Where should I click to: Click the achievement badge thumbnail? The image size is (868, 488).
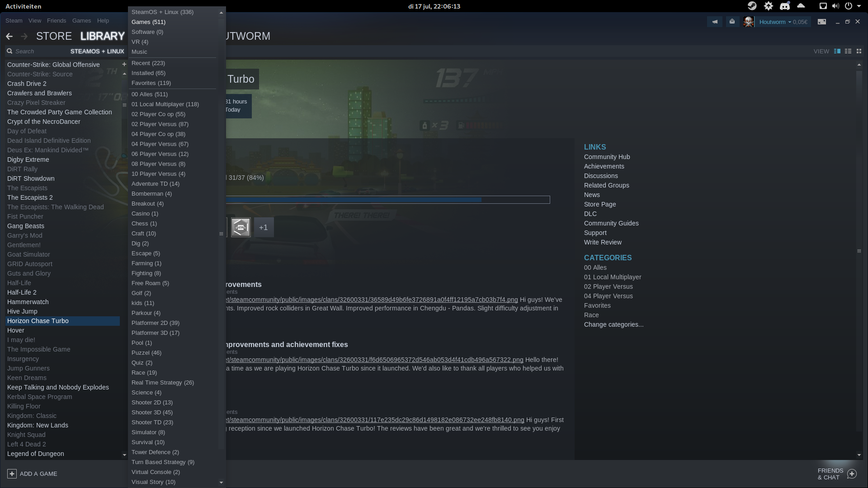(x=241, y=227)
